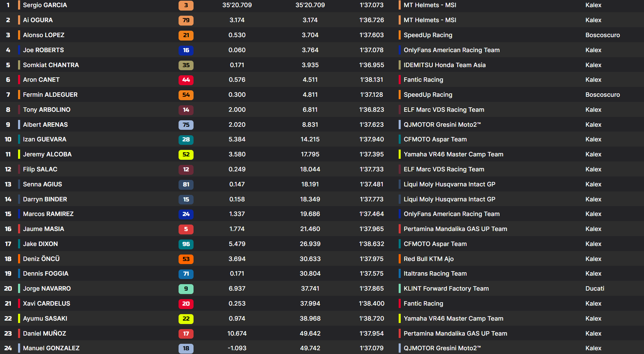Select the Ducati constructor cell
The width and height of the screenshot is (644, 354).
tap(595, 289)
